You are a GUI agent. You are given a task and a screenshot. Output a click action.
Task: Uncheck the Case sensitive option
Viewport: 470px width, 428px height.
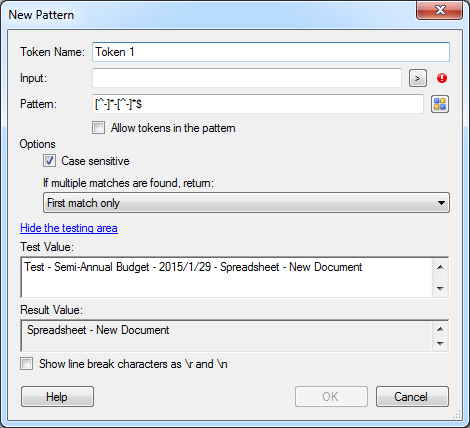click(49, 161)
